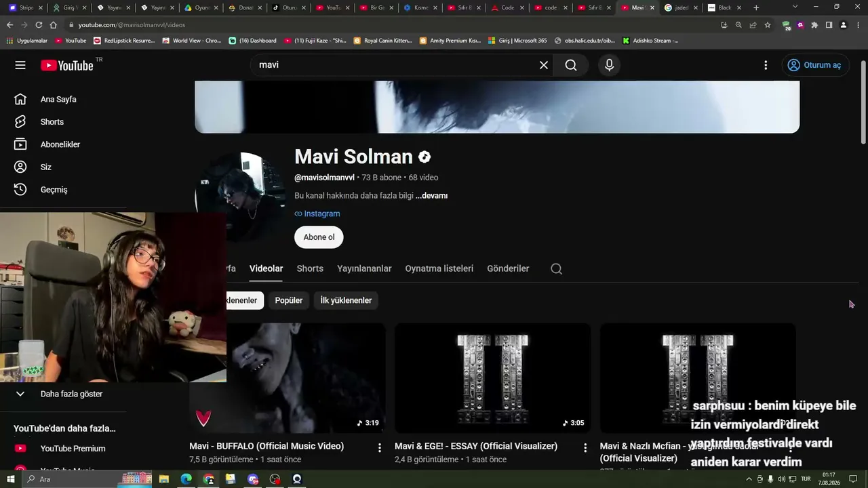Open Mavi - BUFFALO video title
Viewport: 868px width, 488px height.
click(x=267, y=446)
